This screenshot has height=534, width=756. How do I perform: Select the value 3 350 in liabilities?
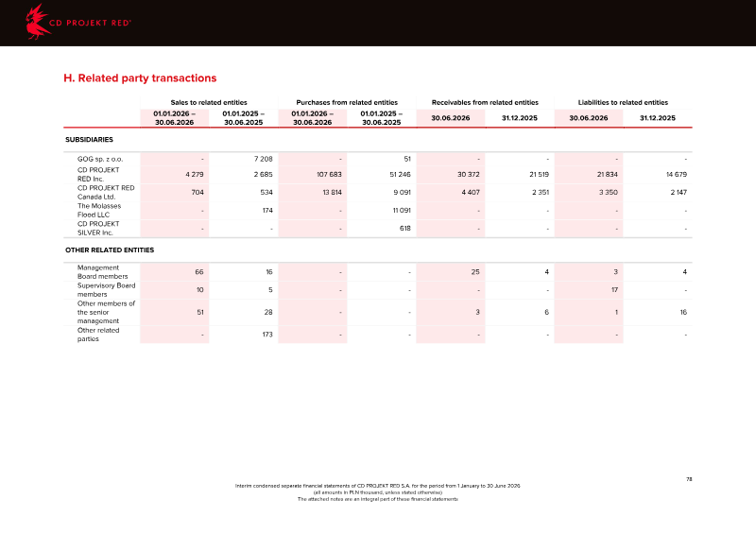(609, 192)
